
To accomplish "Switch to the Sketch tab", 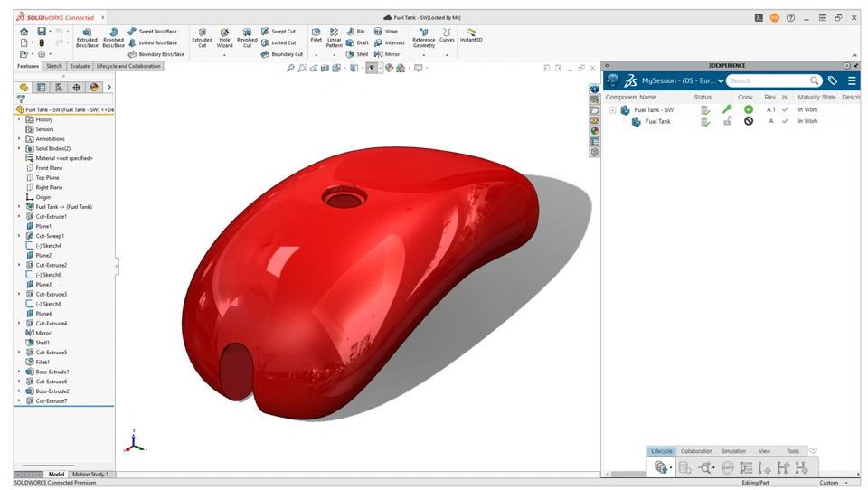I will point(54,66).
